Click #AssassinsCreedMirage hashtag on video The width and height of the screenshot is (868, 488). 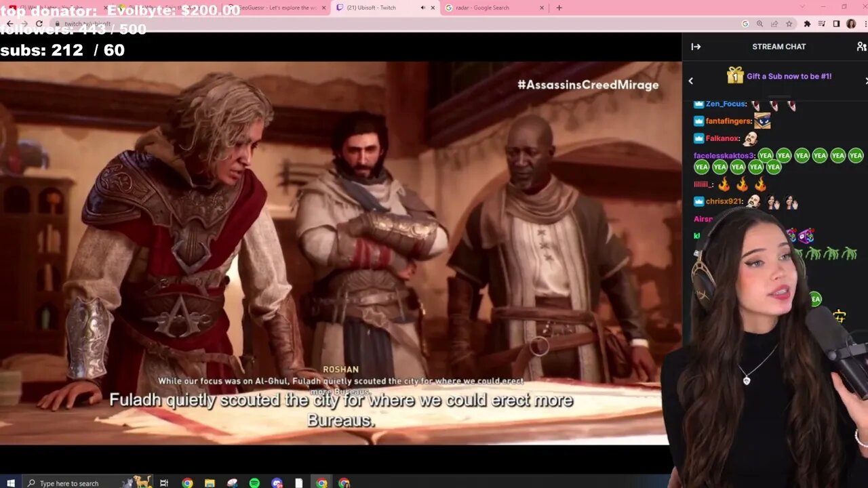(588, 85)
